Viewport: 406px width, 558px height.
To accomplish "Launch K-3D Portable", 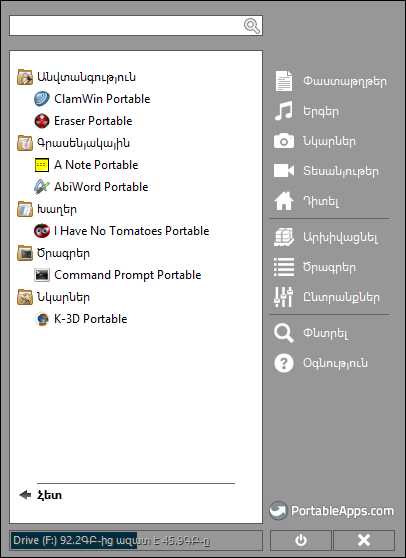I will 80,319.
